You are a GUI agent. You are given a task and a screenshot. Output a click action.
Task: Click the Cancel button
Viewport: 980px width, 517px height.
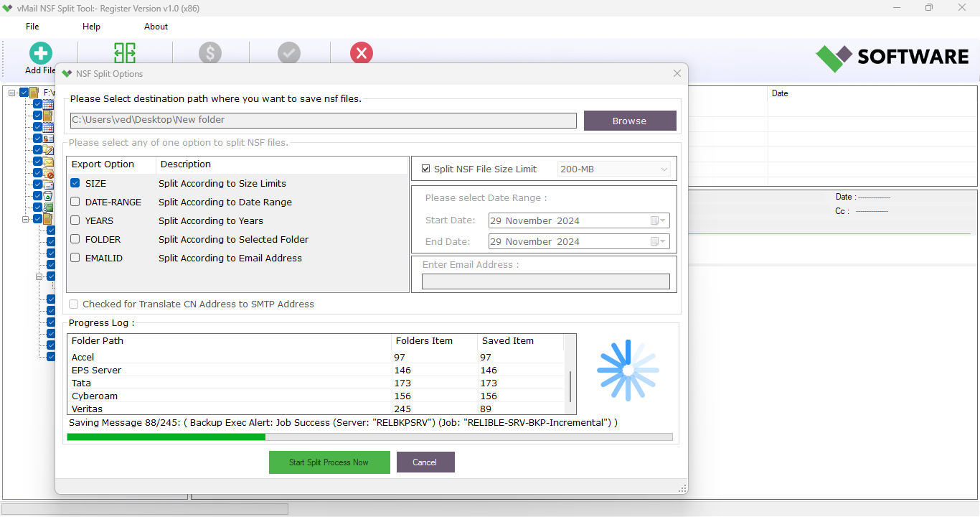425,462
